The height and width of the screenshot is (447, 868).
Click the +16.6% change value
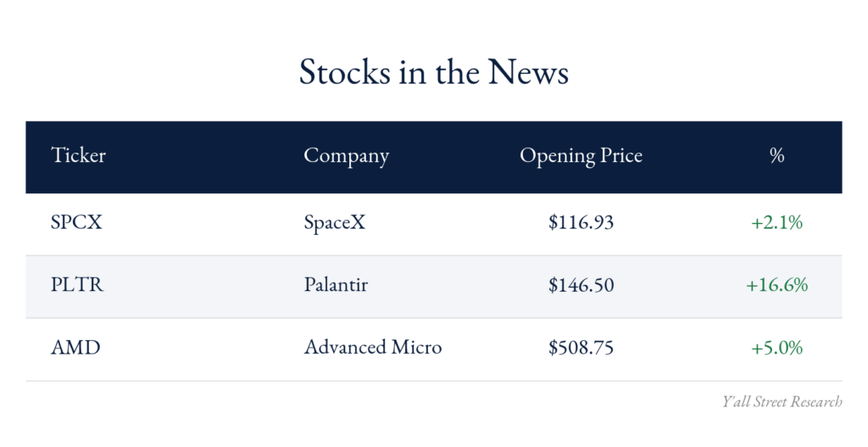[776, 285]
